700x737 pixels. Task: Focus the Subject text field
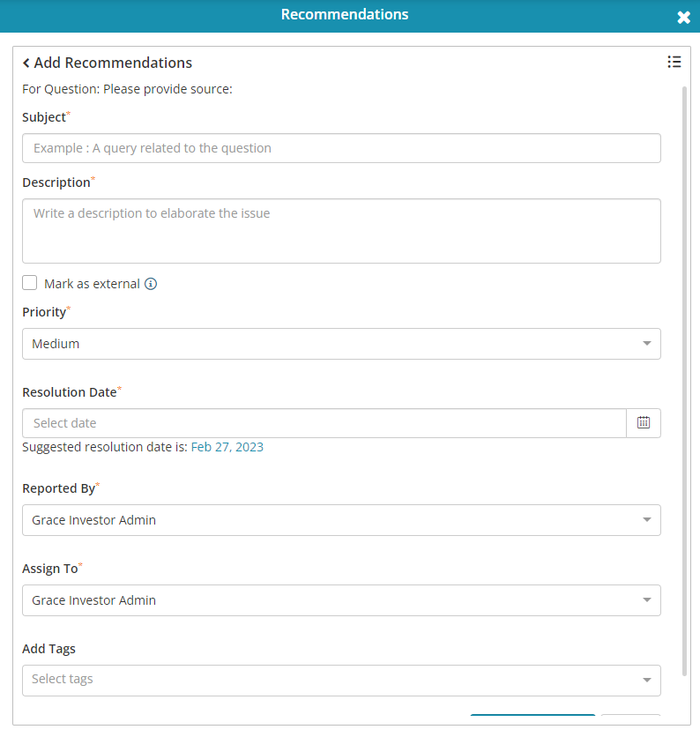[341, 148]
